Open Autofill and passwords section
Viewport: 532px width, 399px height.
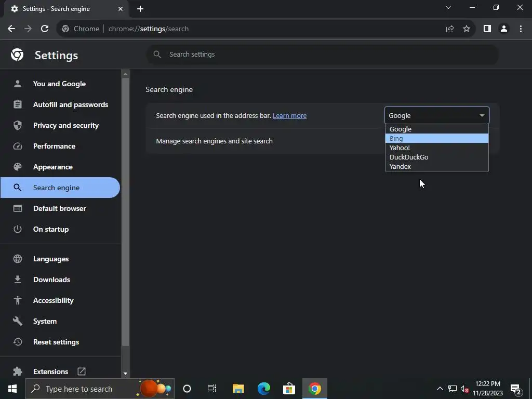[x=60, y=104]
